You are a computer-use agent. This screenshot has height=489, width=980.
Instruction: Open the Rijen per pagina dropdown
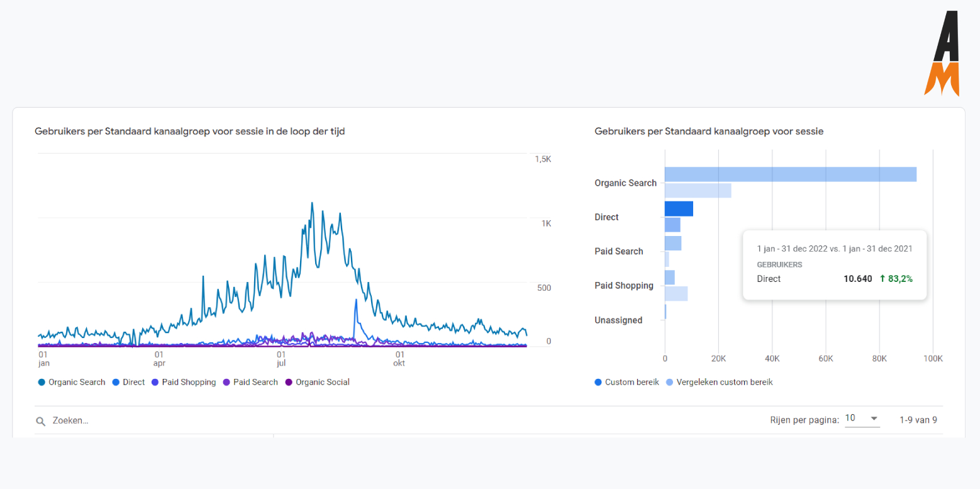pos(862,419)
